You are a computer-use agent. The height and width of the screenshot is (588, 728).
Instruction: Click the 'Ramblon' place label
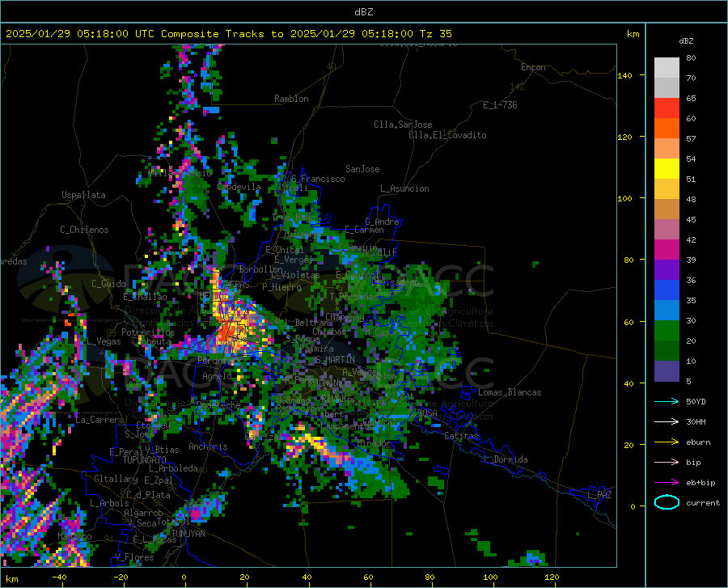[x=291, y=99]
